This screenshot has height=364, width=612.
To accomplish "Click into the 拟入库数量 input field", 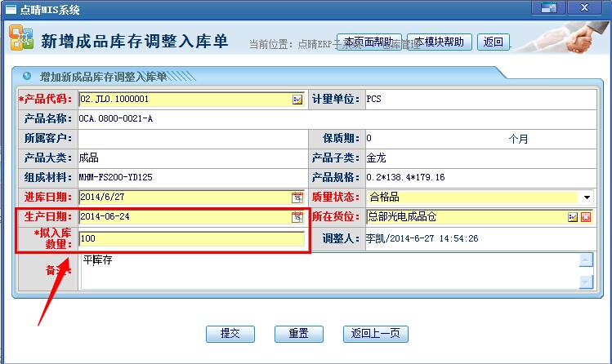I will coord(192,239).
